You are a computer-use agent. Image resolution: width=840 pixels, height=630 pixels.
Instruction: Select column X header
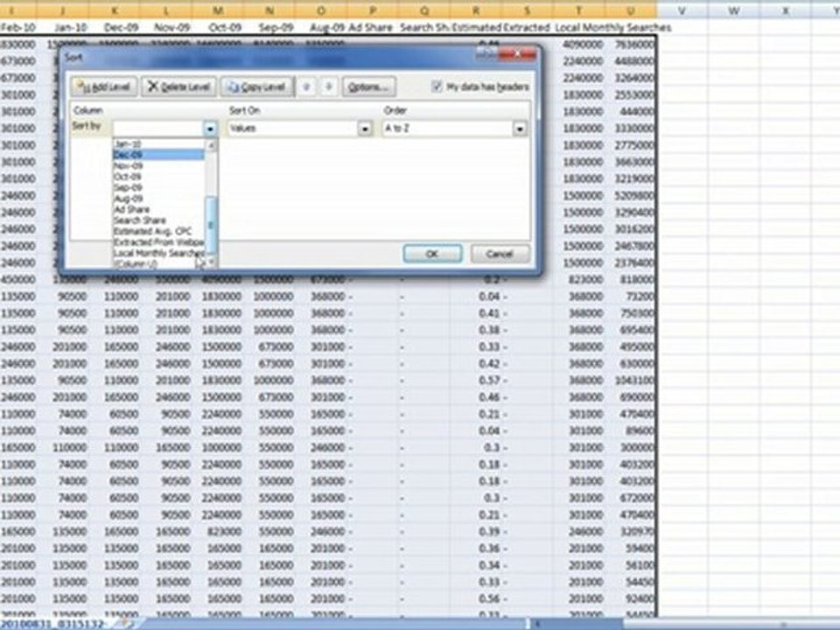pos(785,10)
